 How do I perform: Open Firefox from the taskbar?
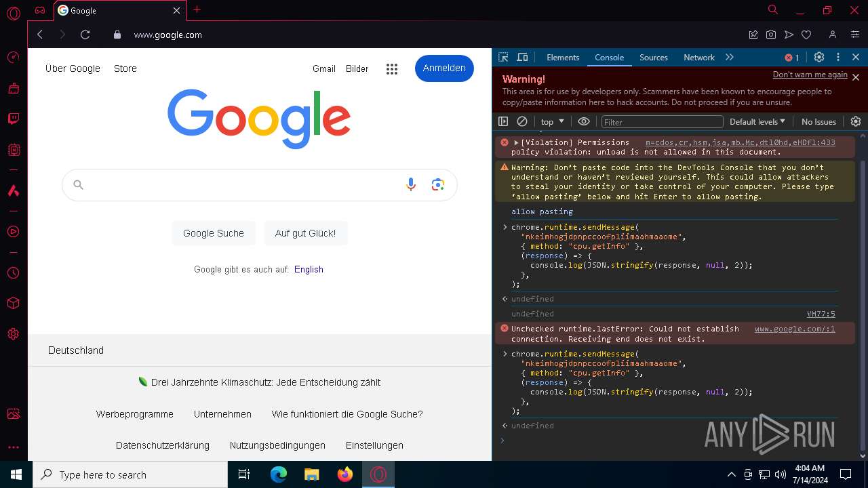(x=345, y=474)
